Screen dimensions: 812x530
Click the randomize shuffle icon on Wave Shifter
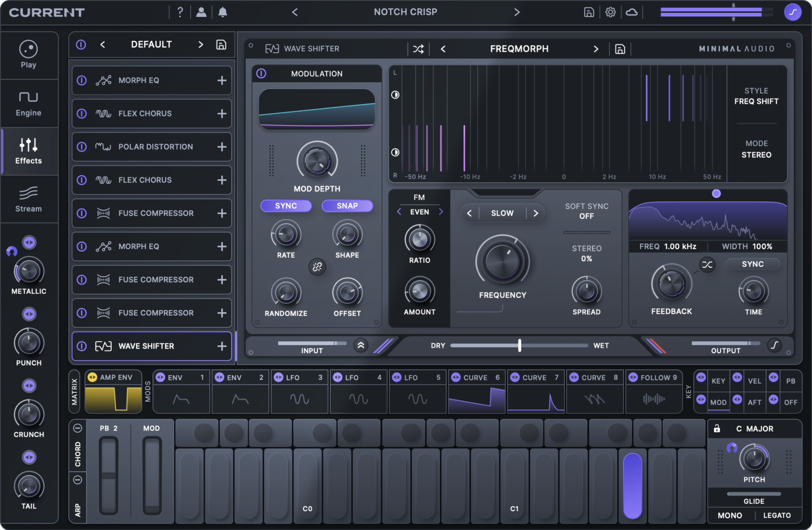click(x=418, y=49)
